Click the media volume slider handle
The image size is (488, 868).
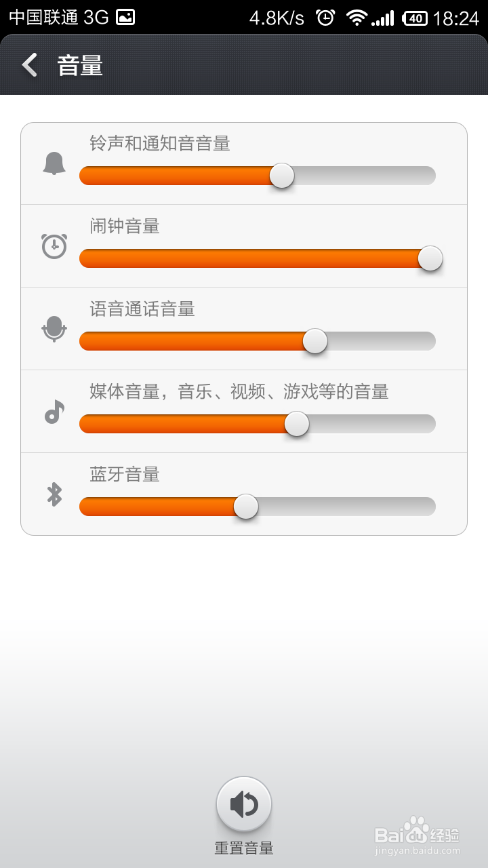click(x=297, y=424)
